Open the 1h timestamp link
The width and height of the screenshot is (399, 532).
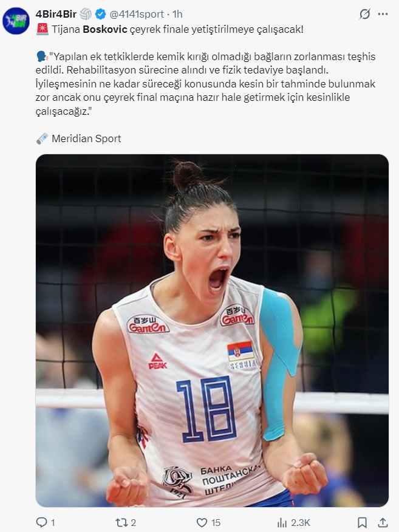coord(177,14)
